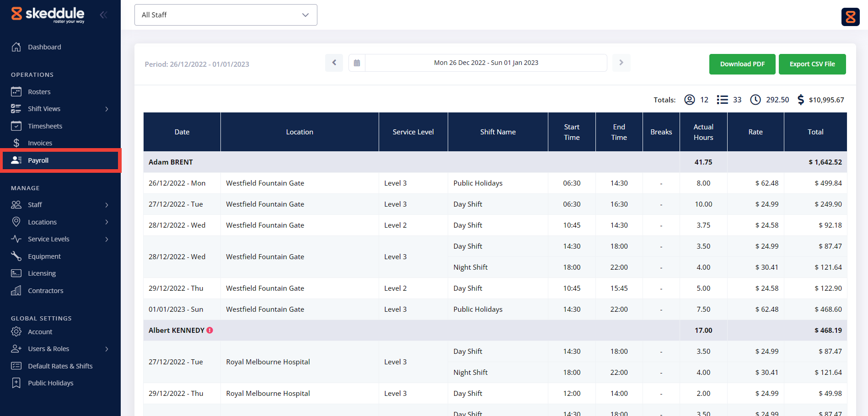Download the payroll PDF
The image size is (868, 416).
click(x=742, y=64)
